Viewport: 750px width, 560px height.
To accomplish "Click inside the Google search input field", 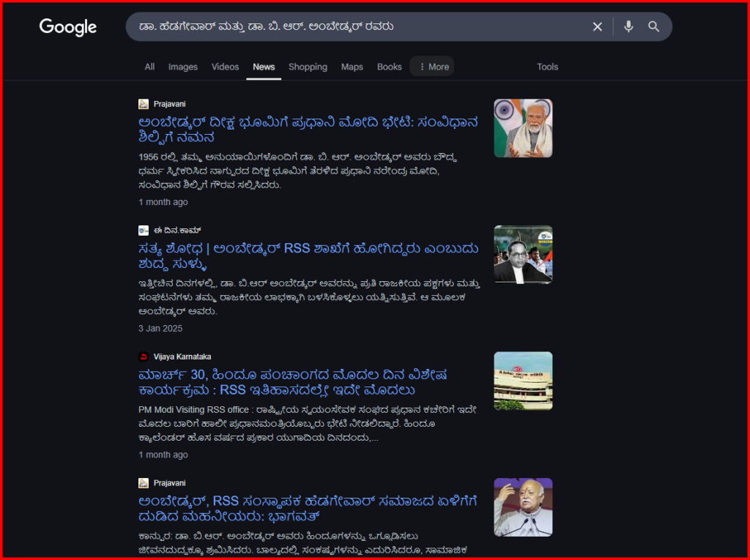I will pos(352,27).
